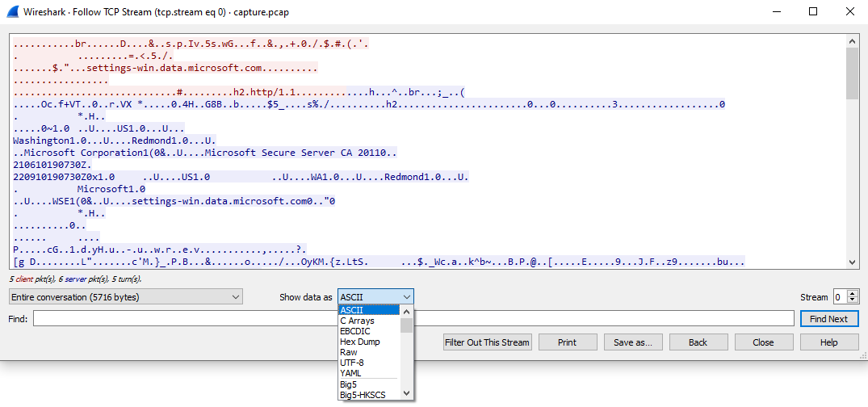Screen dimensions: 868x407
Task: Click the stream pane scrollbar thumb
Action: 853,73
